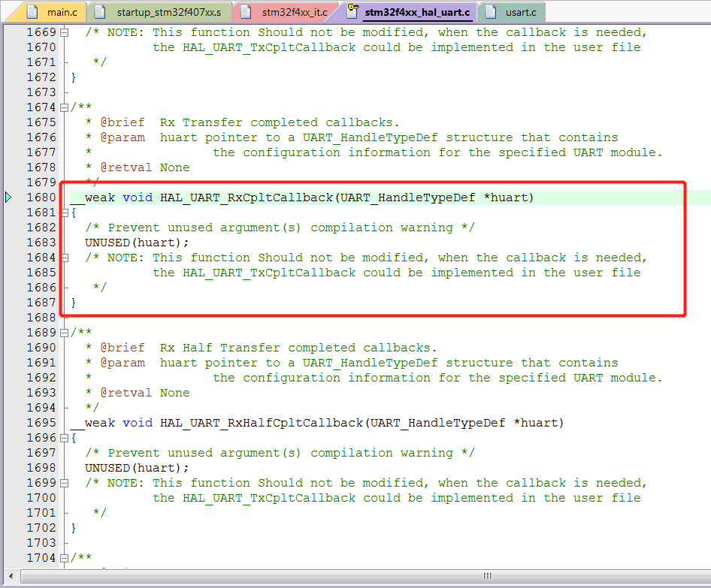Click HAL_UART_TxCpltCallback text on line 1700
Image resolution: width=711 pixels, height=588 pixels.
(269, 499)
